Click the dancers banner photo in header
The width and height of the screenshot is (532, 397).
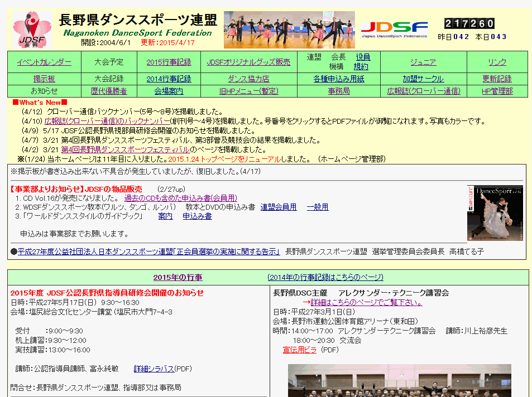(289, 30)
